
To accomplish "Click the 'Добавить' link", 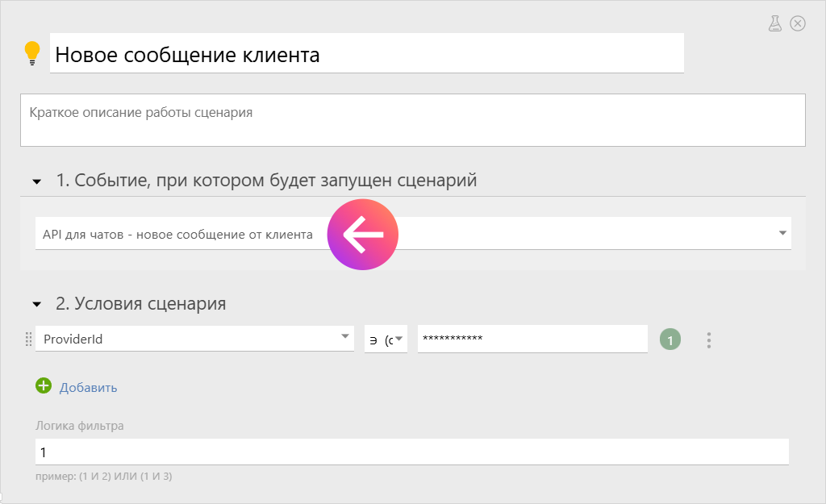I will (88, 388).
